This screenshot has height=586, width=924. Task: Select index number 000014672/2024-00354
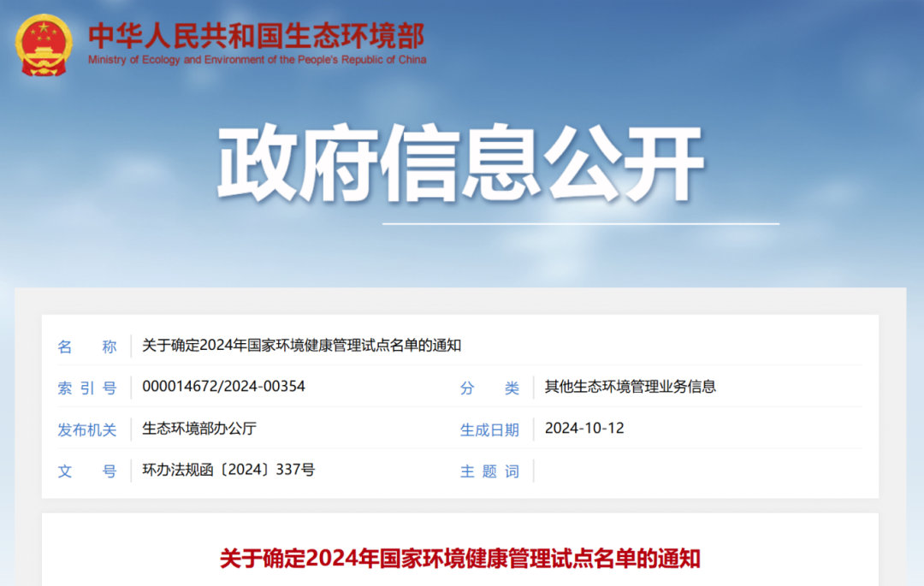tap(223, 387)
